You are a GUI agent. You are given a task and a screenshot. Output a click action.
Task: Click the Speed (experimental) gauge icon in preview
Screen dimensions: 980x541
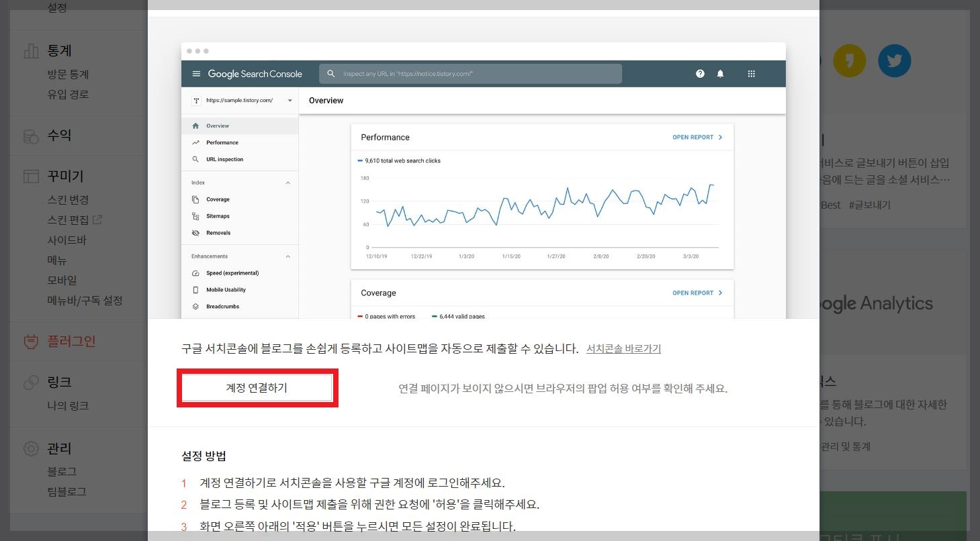click(x=195, y=273)
